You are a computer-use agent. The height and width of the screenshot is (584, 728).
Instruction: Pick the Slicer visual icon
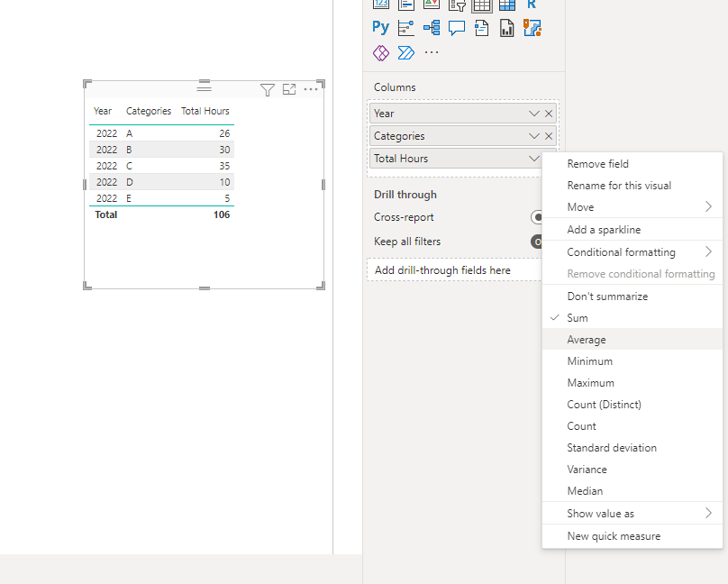(x=457, y=5)
